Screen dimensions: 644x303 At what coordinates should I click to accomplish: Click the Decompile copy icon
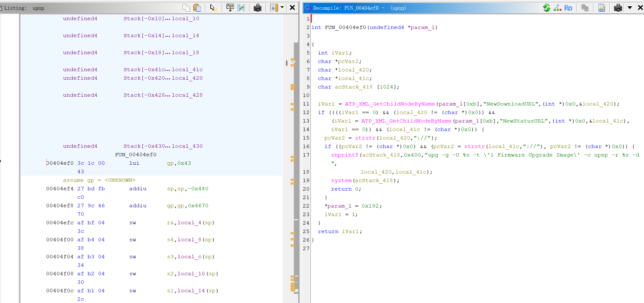(x=585, y=8)
